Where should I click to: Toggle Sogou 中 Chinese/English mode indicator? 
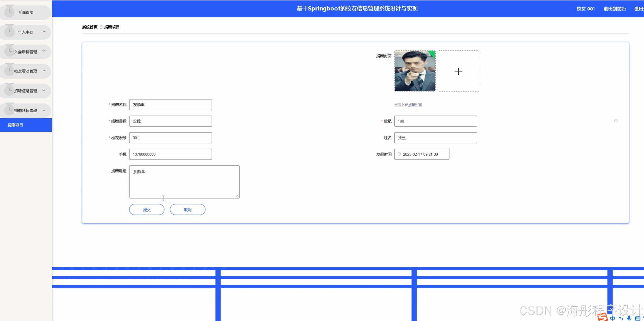click(613, 318)
